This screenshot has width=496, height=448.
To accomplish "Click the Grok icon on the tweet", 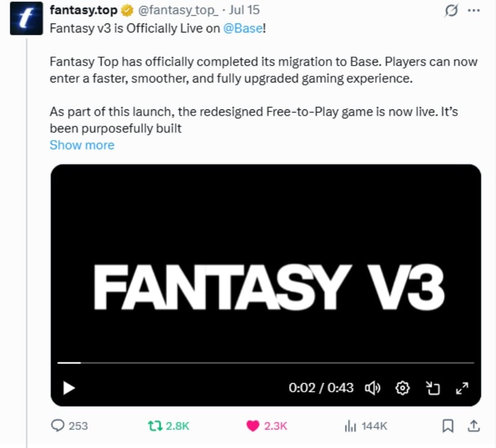I will (x=451, y=10).
